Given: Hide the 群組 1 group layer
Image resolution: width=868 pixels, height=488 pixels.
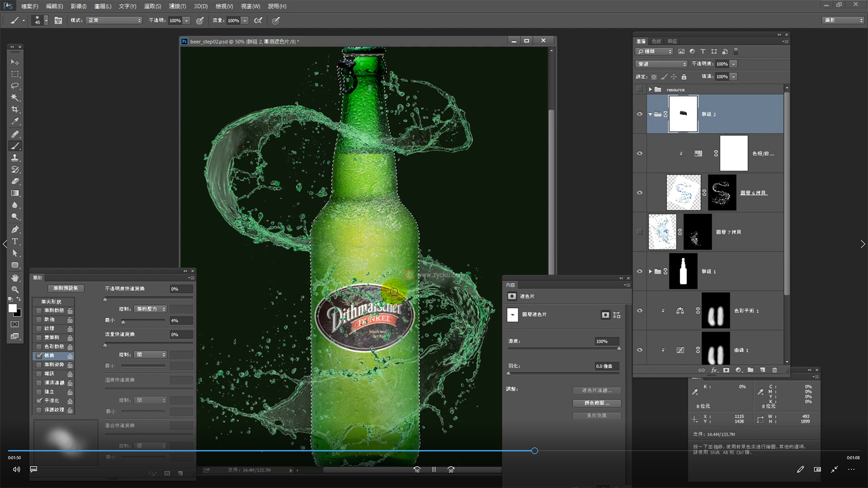Looking at the screenshot, I should coord(639,272).
